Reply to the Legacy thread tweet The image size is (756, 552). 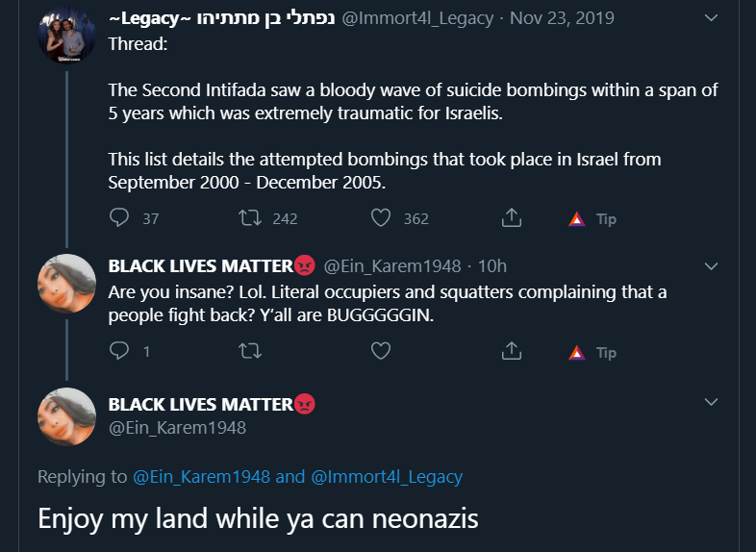click(x=119, y=218)
